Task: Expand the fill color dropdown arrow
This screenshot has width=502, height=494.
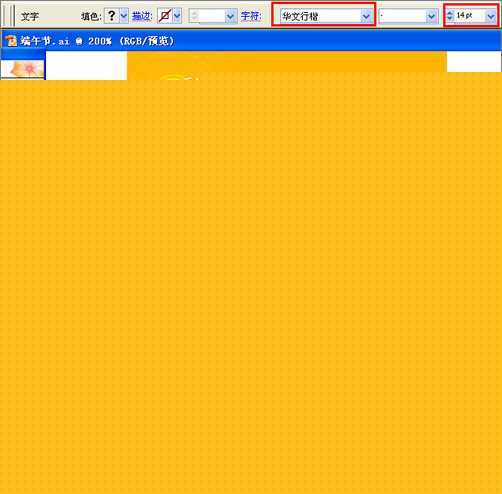Action: coord(124,16)
